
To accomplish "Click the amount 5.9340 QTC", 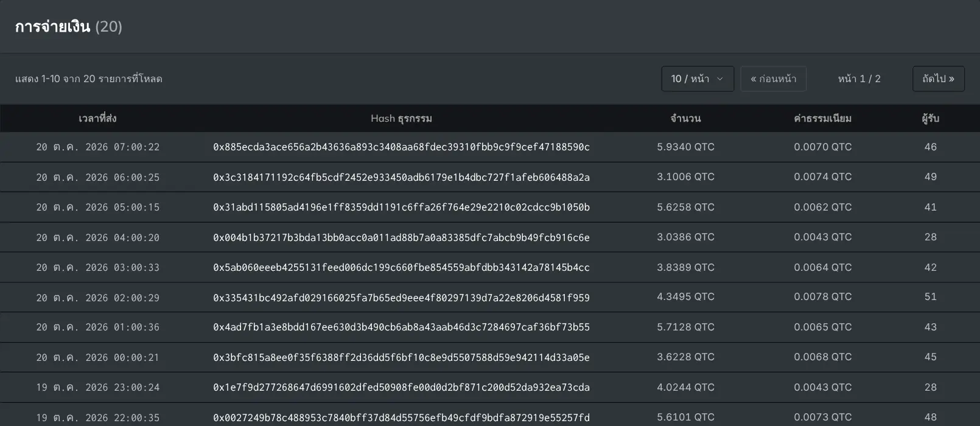I will [x=685, y=147].
